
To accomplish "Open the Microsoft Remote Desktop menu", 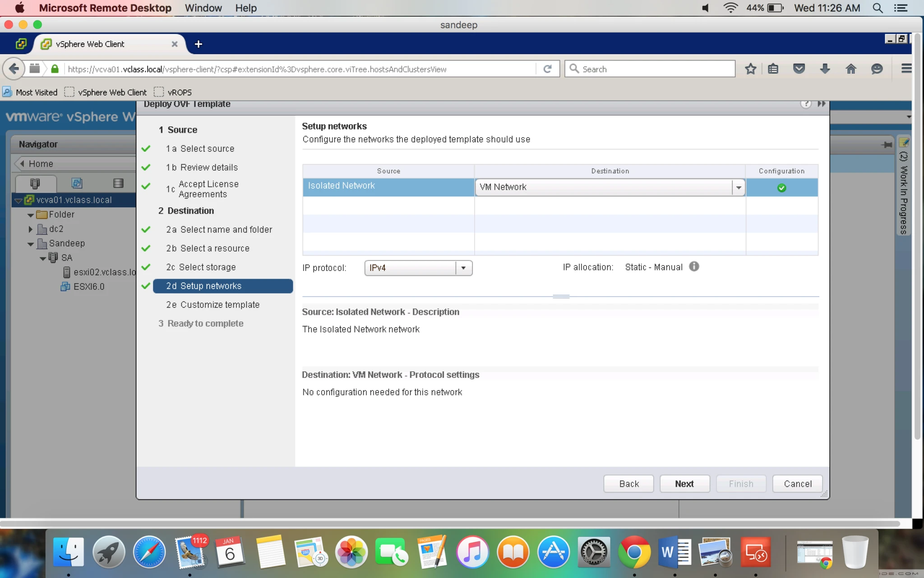I will pos(105,8).
